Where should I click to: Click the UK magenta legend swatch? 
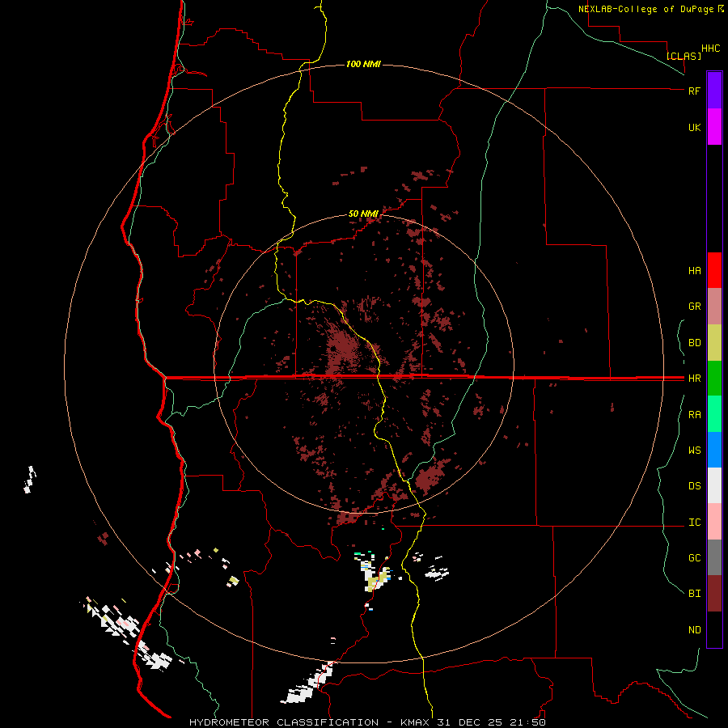click(x=714, y=127)
